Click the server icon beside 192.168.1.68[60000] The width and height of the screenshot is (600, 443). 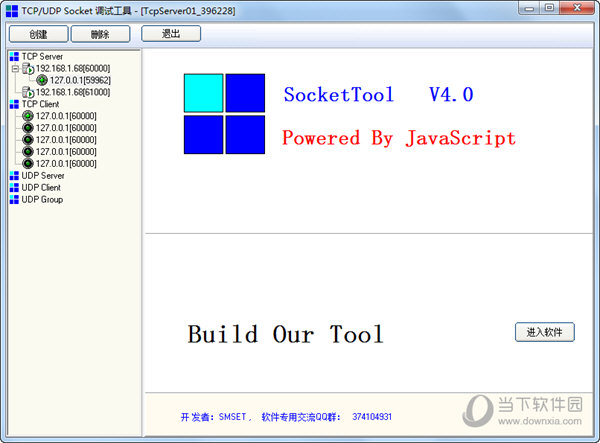pos(28,69)
